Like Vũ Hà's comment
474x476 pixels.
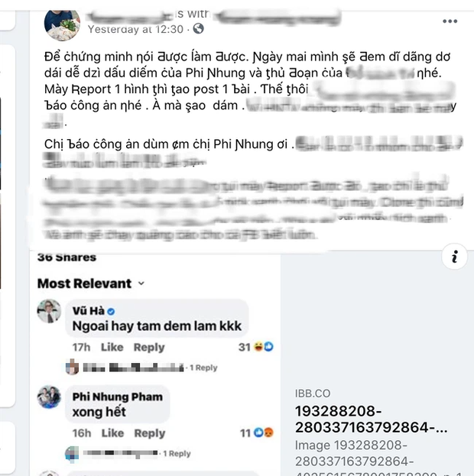coord(112,347)
